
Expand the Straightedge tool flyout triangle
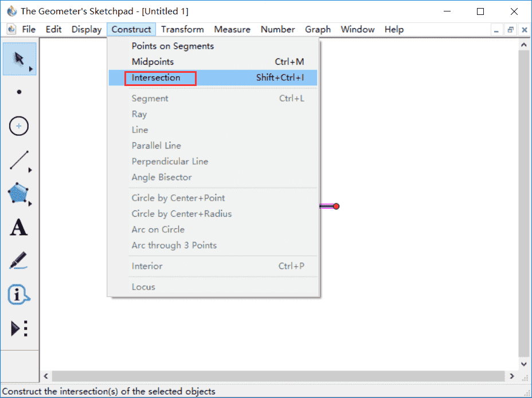tap(30, 170)
